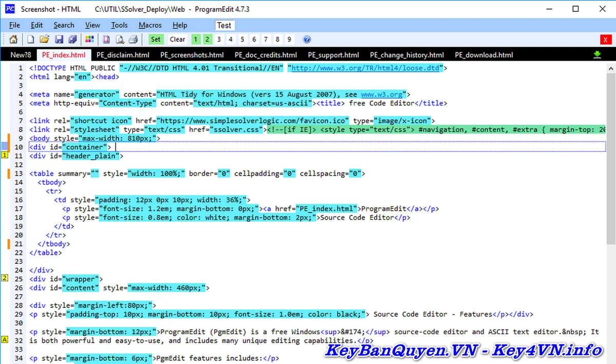
Task: Save the file with the floppy disk icon
Action: point(59,40)
